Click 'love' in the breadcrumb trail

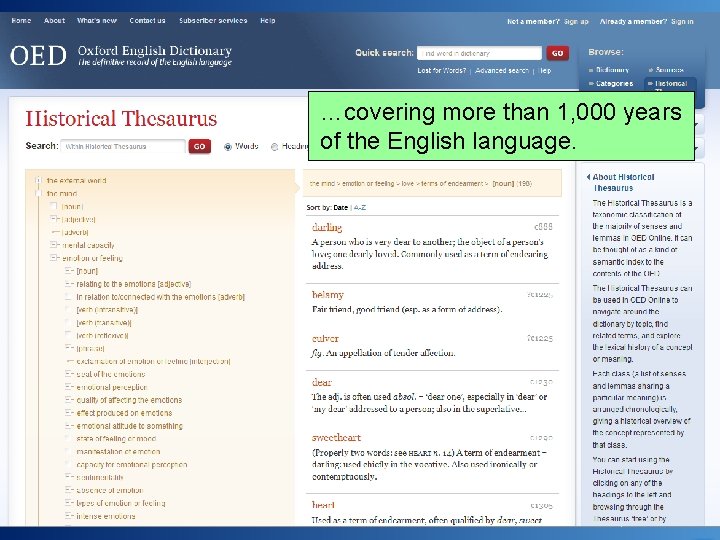pos(408,184)
